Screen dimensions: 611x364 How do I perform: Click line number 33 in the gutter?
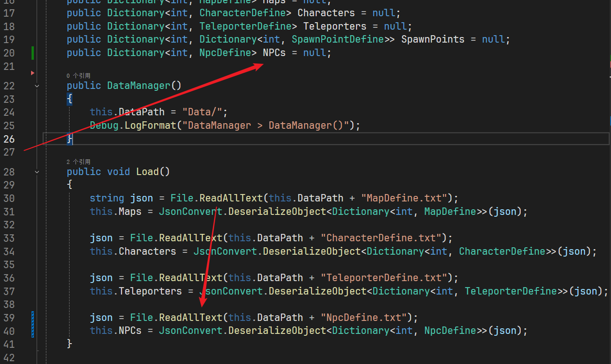(9, 238)
